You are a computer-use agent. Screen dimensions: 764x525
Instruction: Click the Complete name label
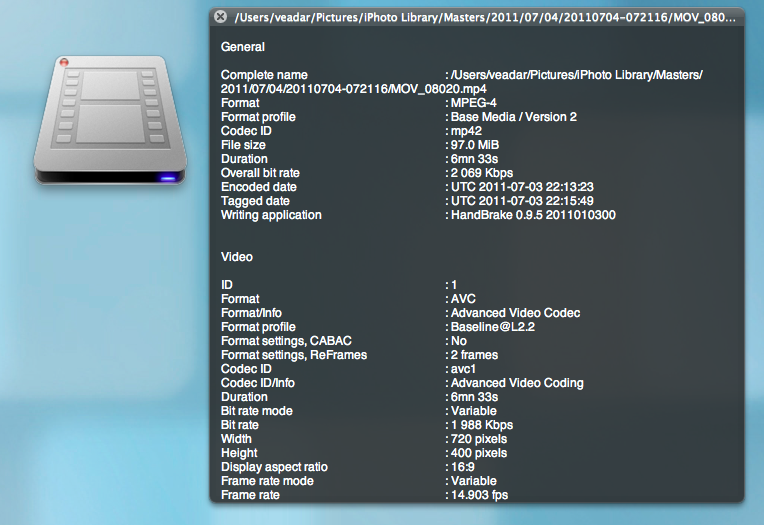tap(264, 75)
